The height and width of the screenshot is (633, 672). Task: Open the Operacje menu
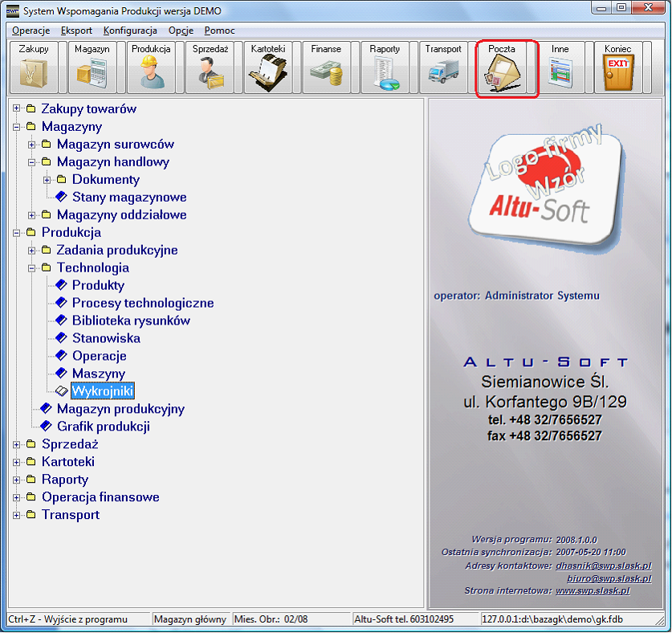click(31, 30)
